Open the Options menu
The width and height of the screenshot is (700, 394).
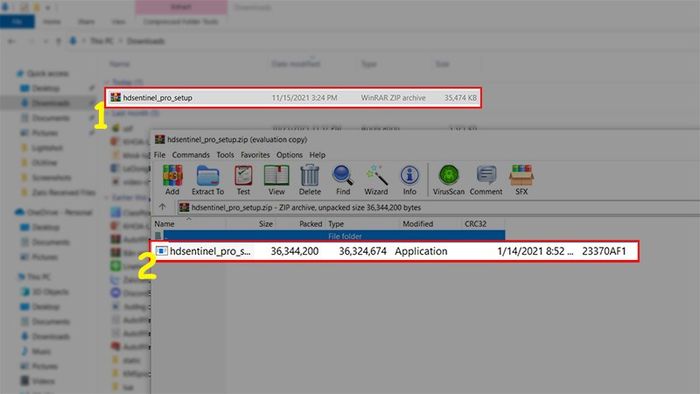(289, 155)
